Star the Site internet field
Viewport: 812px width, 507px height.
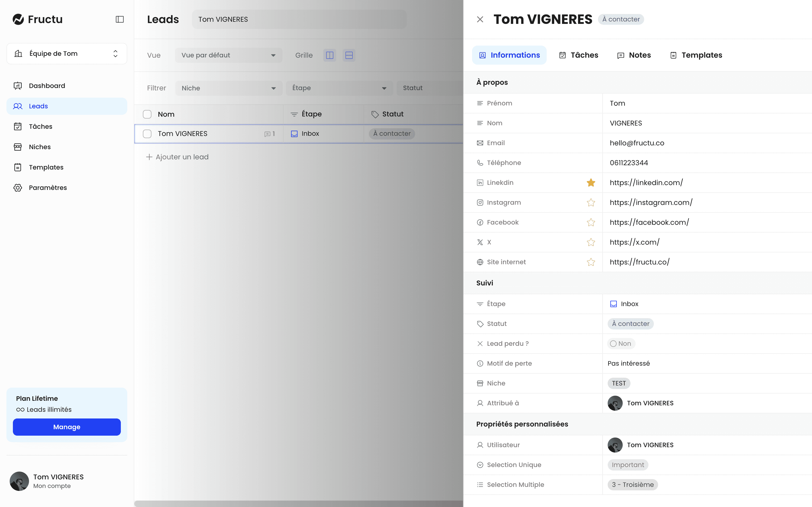pyautogui.click(x=590, y=262)
